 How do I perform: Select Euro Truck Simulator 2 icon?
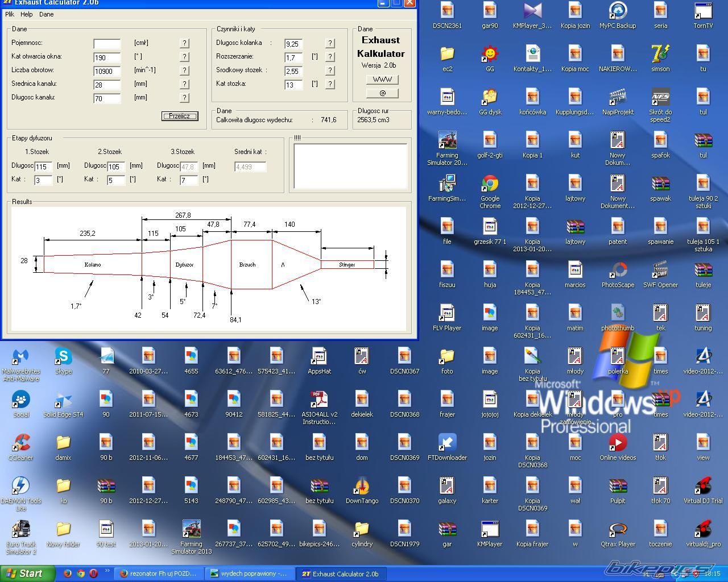coord(20,537)
